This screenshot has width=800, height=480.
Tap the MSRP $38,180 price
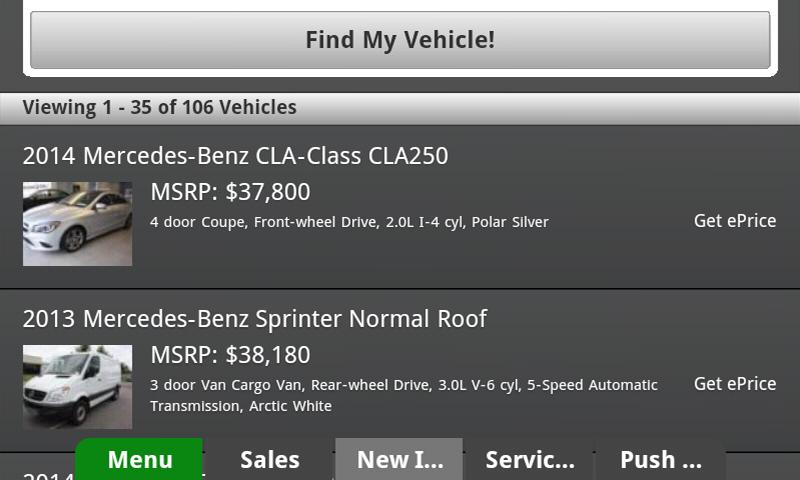tap(230, 354)
